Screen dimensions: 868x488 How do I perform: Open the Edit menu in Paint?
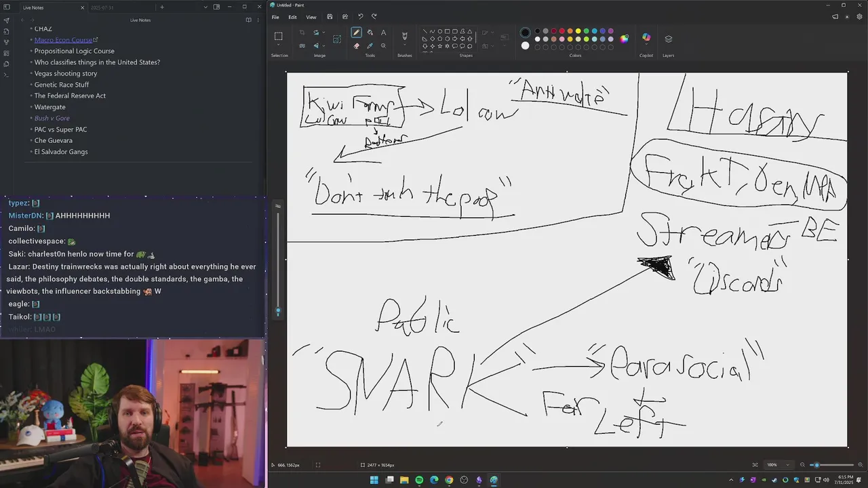pos(292,17)
